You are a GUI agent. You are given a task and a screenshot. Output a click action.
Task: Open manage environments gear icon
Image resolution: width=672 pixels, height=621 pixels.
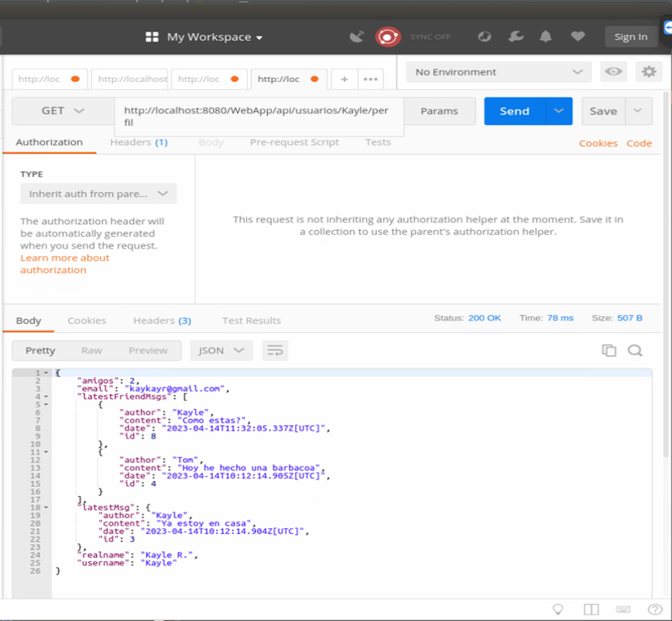[x=649, y=71]
